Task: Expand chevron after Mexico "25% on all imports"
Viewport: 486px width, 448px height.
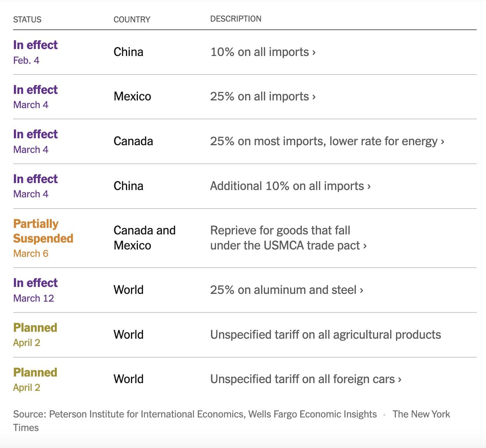Action: (x=314, y=97)
